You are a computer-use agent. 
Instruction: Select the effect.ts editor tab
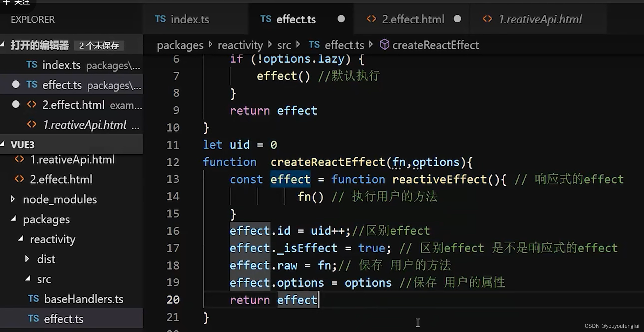coord(301,19)
